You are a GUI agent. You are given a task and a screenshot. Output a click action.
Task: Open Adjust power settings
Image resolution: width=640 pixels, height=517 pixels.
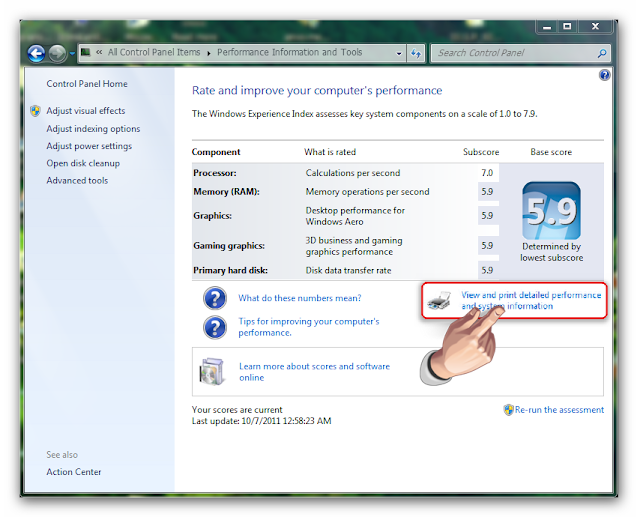pyautogui.click(x=89, y=146)
